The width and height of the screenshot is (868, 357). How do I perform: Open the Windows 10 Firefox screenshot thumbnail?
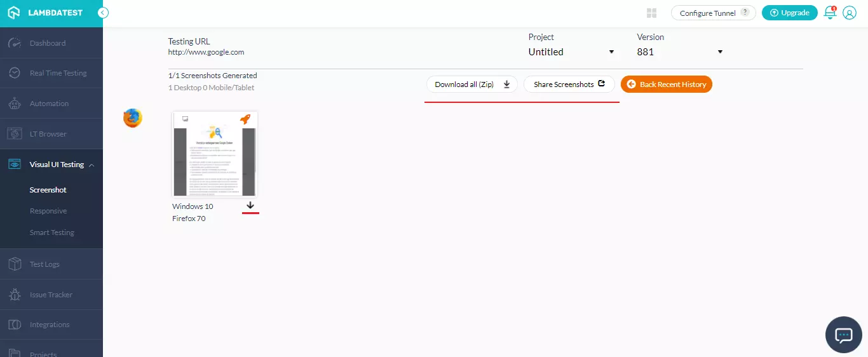pos(215,154)
